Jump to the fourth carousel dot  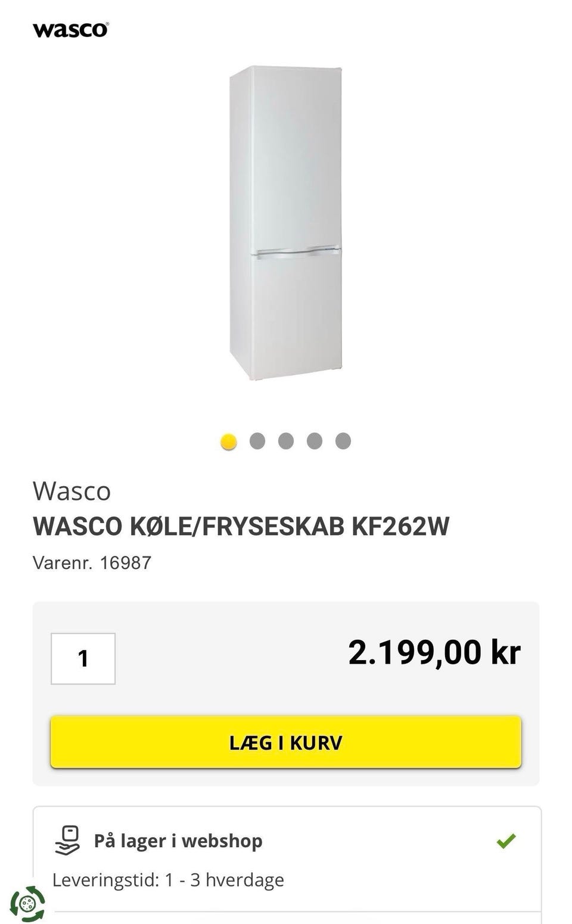(x=315, y=441)
